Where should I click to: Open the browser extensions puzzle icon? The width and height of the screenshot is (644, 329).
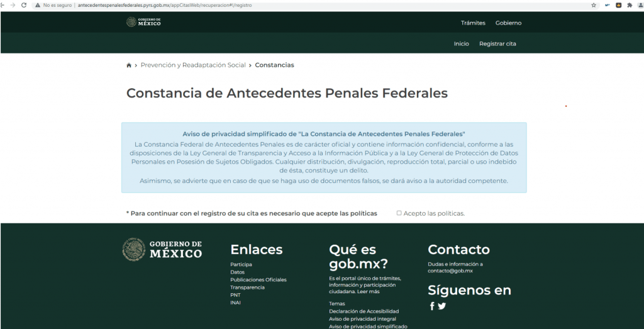[629, 5]
